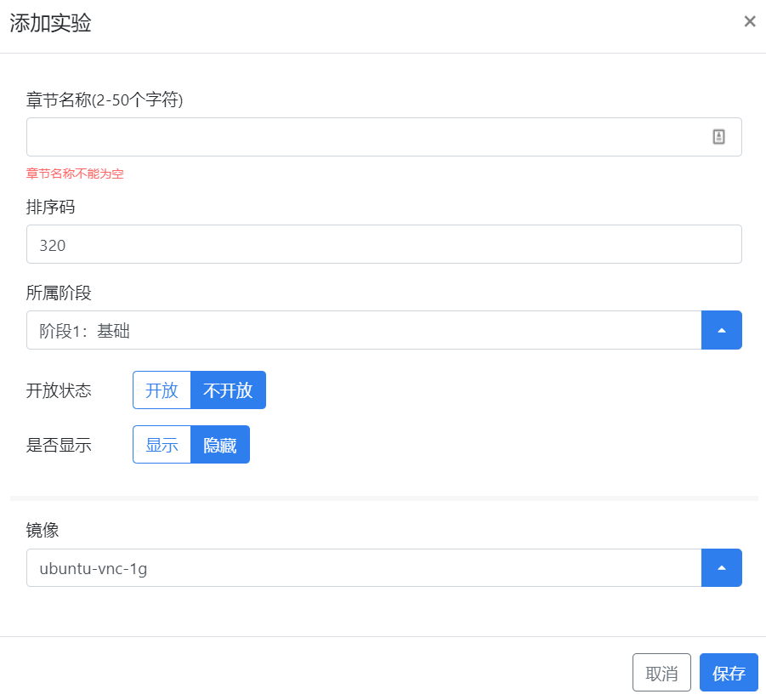Close the 添加实验 dialog with the X

click(749, 22)
